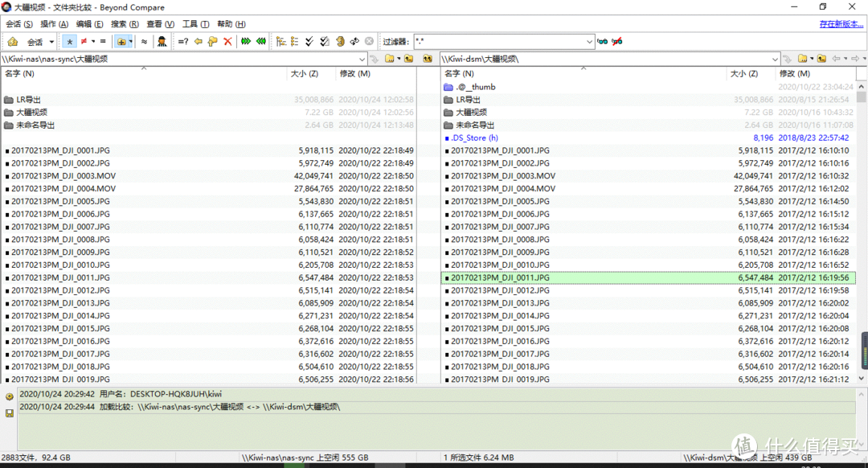Click the red X Delete icon
This screenshot has height=468, width=868.
tap(227, 42)
